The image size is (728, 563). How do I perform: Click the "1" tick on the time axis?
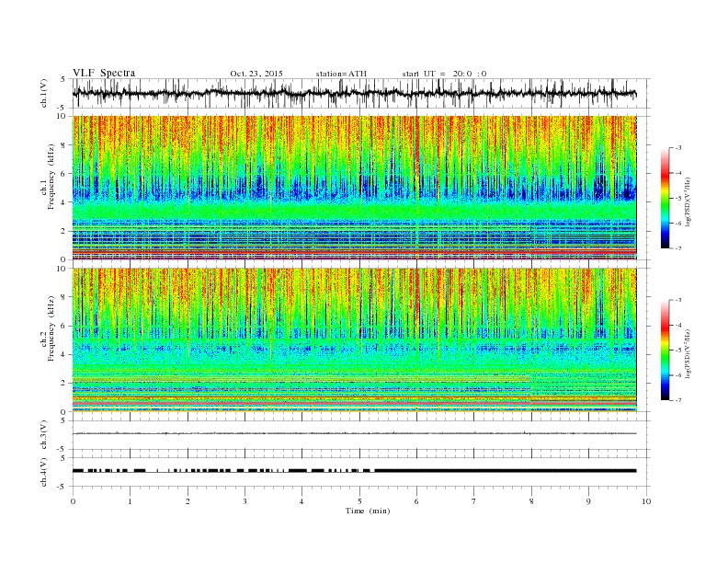tap(130, 501)
